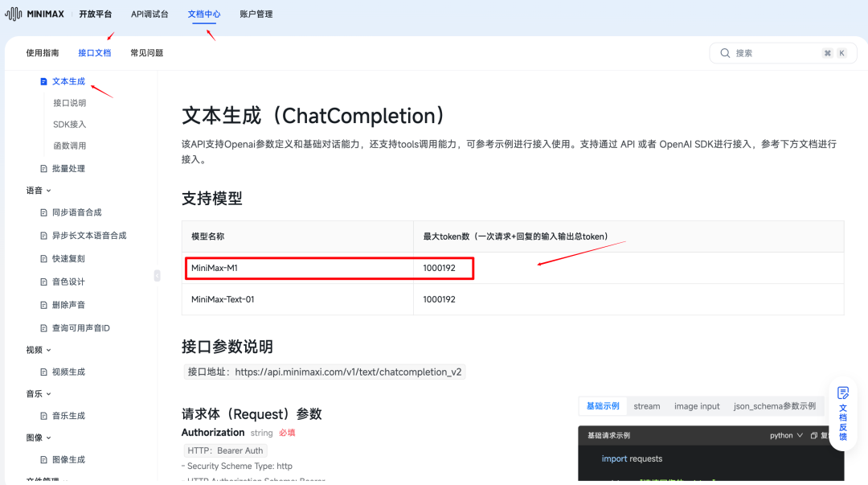Open API调试台 from the top bar
Screen dimensions: 868x485
tap(149, 14)
